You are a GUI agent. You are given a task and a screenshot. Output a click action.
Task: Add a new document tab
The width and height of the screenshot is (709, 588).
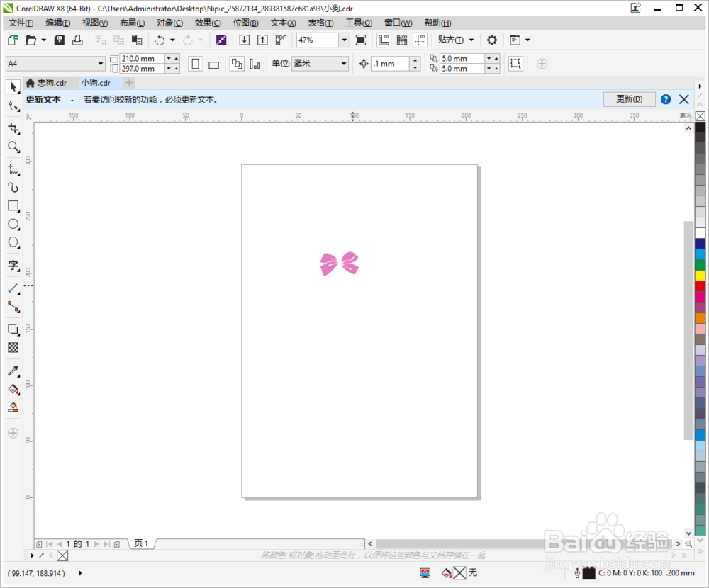[129, 83]
